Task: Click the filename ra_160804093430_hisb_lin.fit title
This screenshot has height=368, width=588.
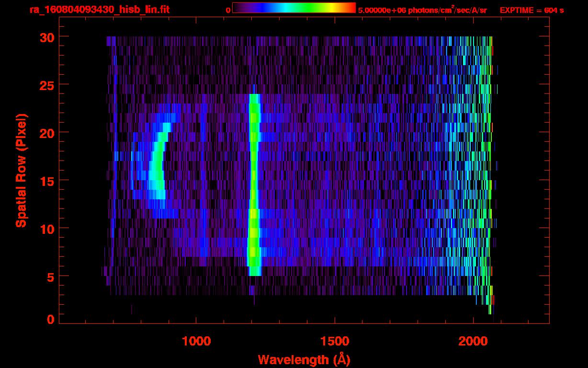Action: coord(99,10)
